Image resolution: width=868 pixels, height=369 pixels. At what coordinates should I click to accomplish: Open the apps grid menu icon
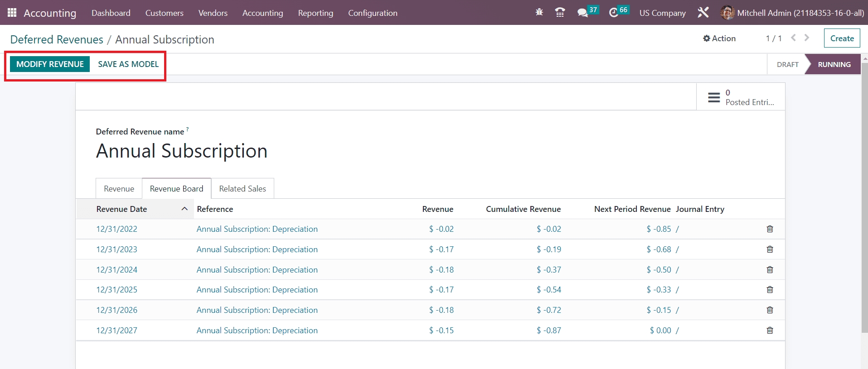12,13
